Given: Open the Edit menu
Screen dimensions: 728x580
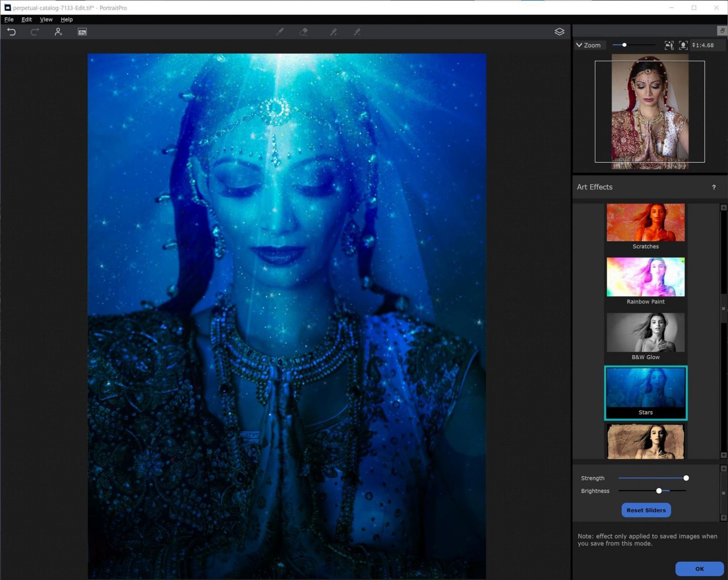Looking at the screenshot, I should (x=26, y=20).
